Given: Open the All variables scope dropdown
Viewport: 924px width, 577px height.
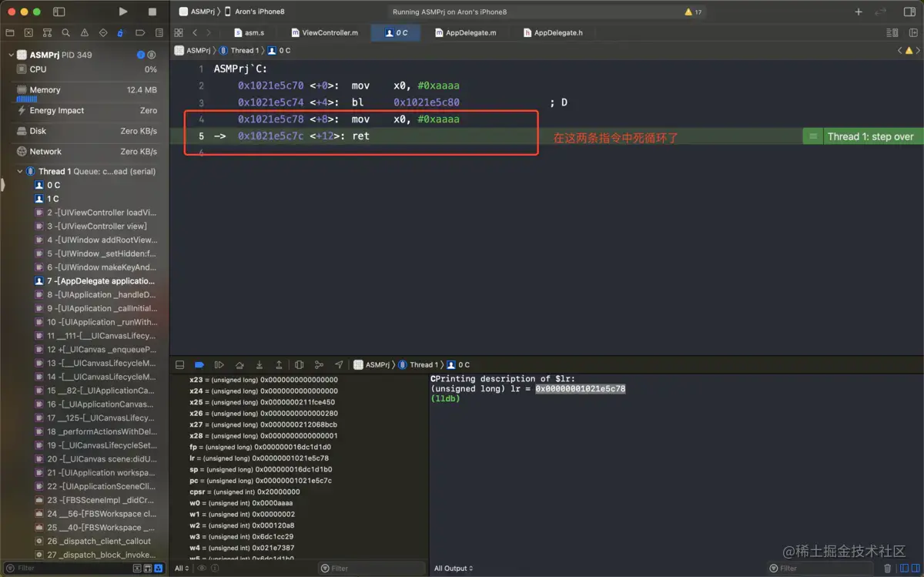Looking at the screenshot, I should click(x=182, y=569).
